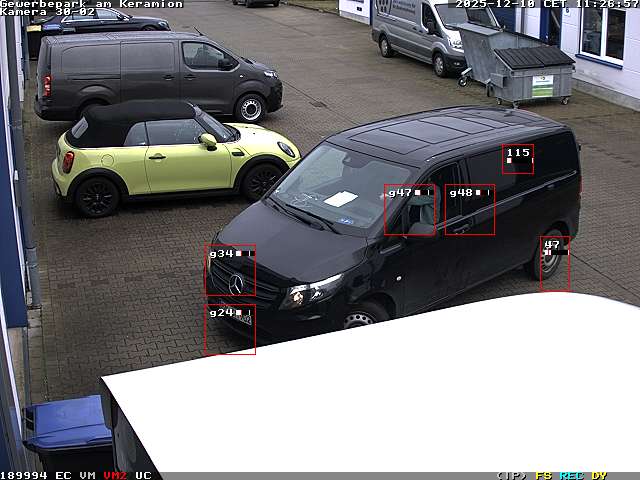The height and width of the screenshot is (480, 640).
Task: Select the g34 detection box on the grille
Action: [x=230, y=270]
